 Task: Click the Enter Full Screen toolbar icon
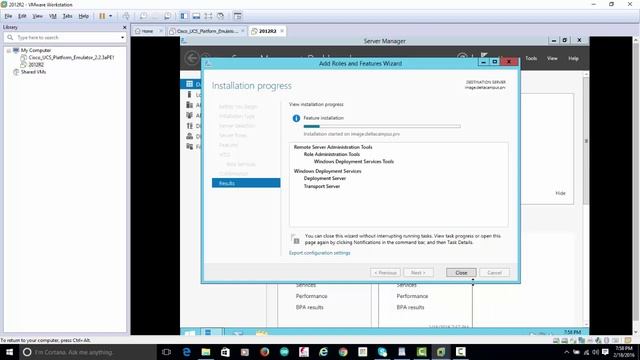coord(208,16)
